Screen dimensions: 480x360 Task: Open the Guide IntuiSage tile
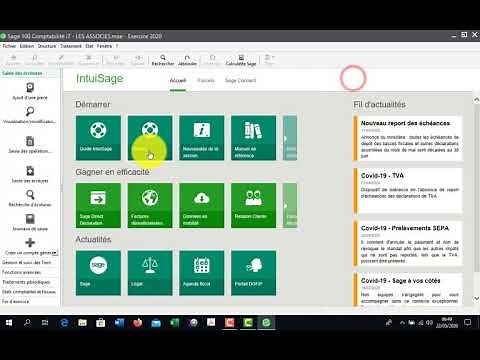tap(98, 138)
